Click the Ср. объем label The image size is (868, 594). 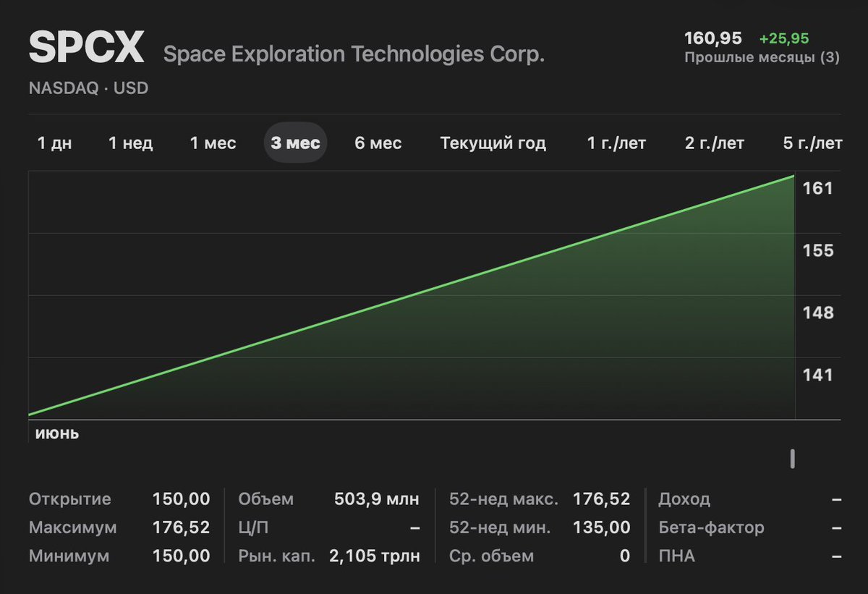point(491,556)
